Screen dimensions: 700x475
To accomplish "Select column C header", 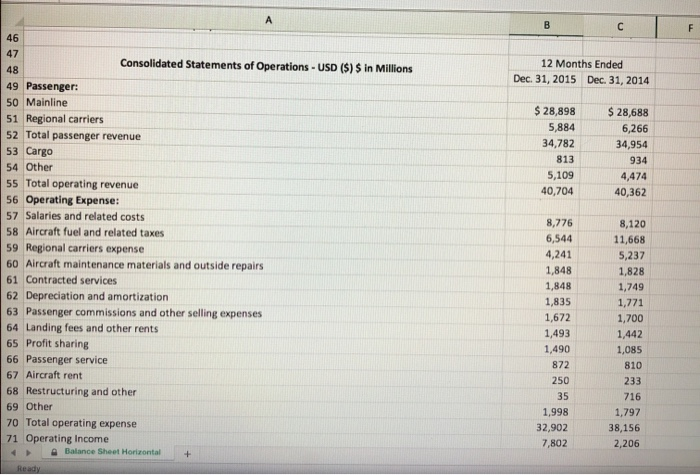I will 620,26.
